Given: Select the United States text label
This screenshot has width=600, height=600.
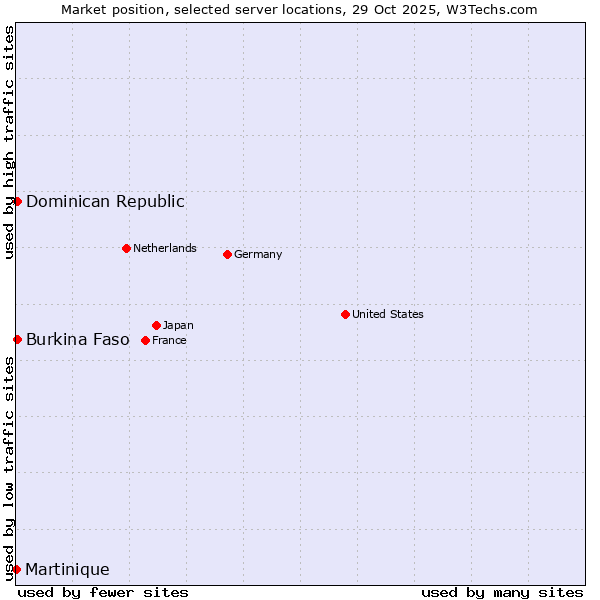Looking at the screenshot, I should point(388,314).
